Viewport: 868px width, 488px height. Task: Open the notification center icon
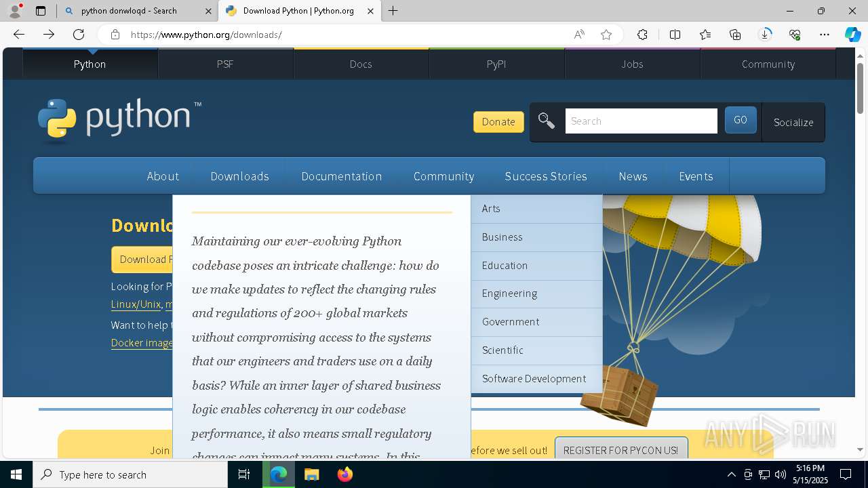846,474
